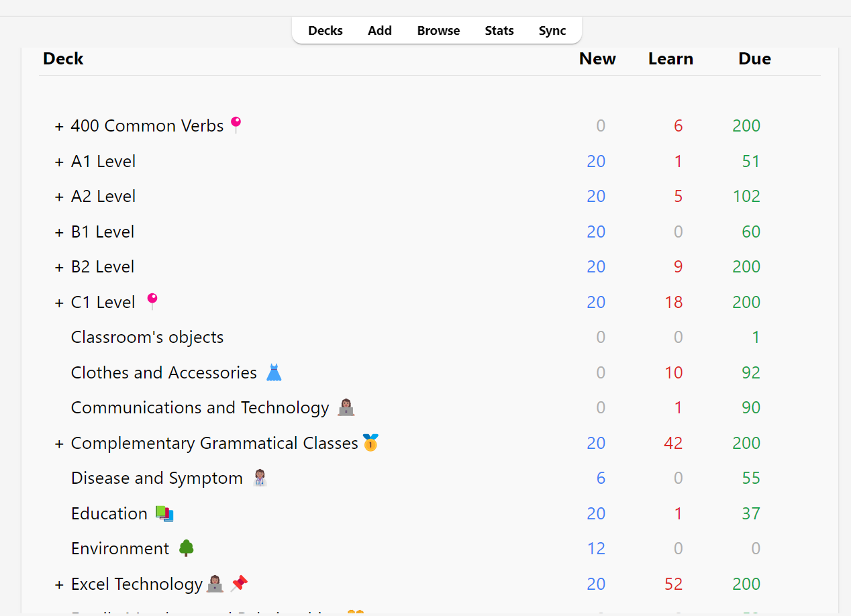Click the Learn count 42
The image size is (851, 616).
click(x=673, y=443)
